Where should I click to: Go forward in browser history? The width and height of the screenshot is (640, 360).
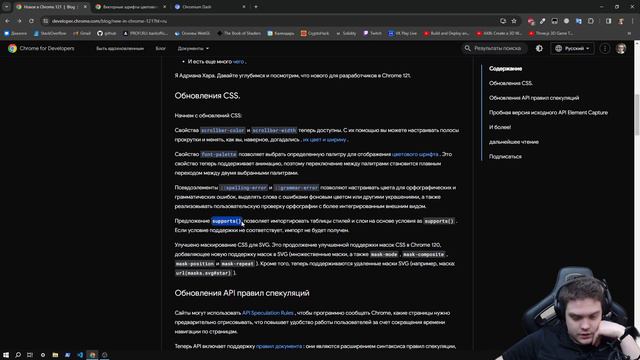pyautogui.click(x=19, y=21)
